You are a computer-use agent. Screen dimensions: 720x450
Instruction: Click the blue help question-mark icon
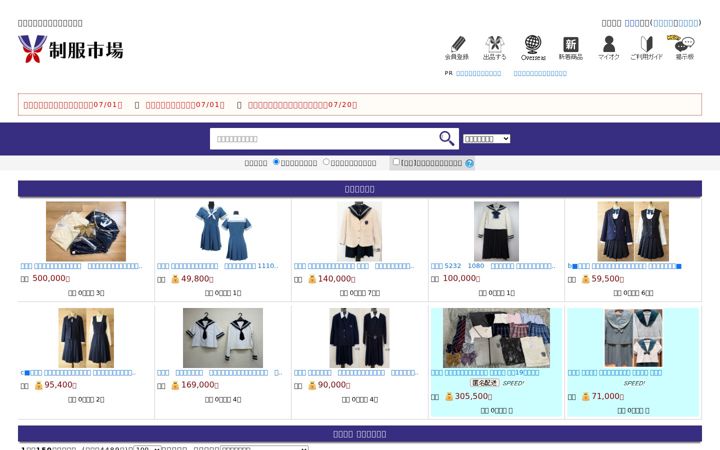point(469,163)
